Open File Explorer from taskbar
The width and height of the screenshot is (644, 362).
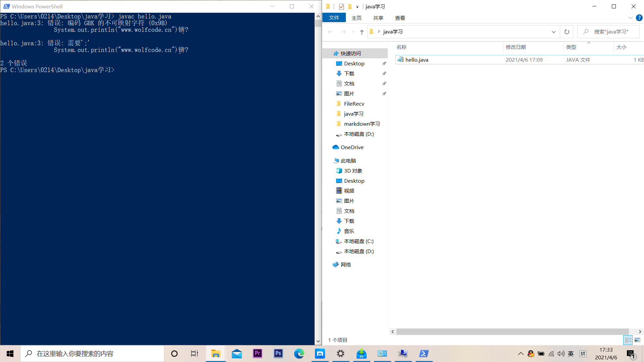(215, 354)
